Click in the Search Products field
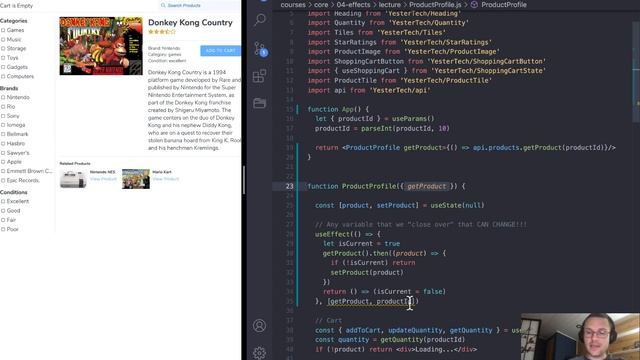640x360 pixels. pyautogui.click(x=200, y=5)
